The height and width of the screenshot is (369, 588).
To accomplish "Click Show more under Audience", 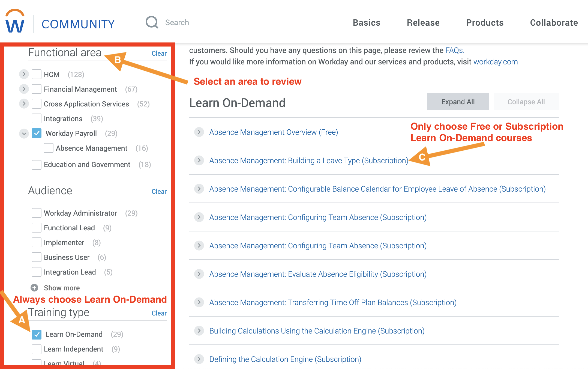I will (62, 288).
